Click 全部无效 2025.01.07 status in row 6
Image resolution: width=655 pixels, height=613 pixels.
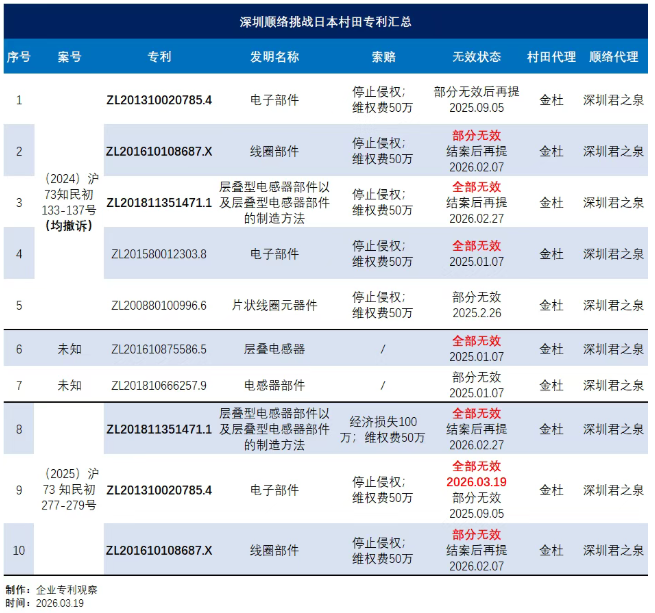(x=477, y=348)
